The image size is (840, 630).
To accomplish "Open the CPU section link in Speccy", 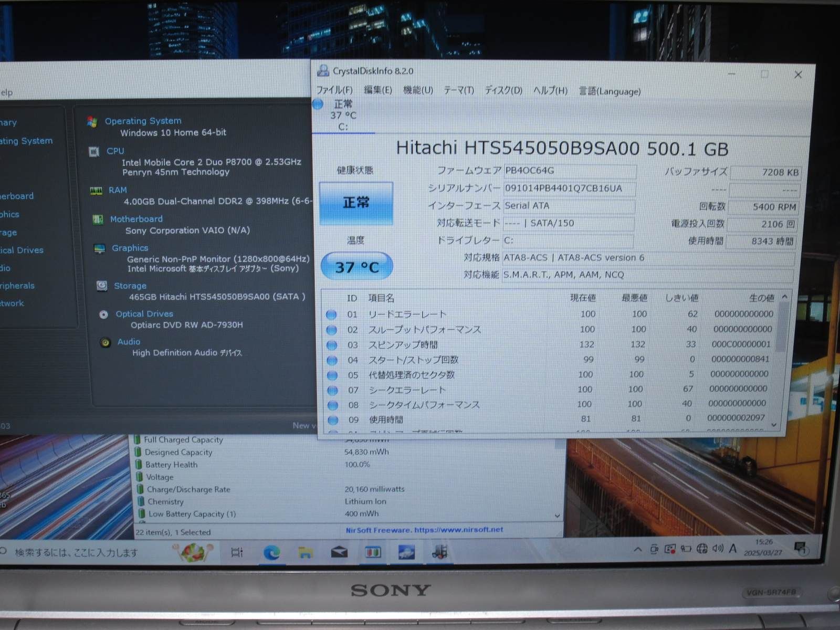I will coord(115,151).
